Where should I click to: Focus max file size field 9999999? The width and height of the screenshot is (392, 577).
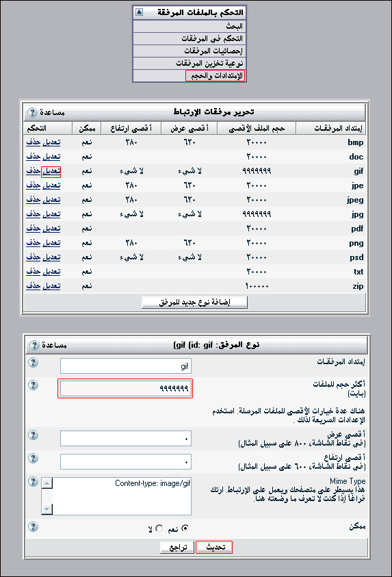coord(125,388)
